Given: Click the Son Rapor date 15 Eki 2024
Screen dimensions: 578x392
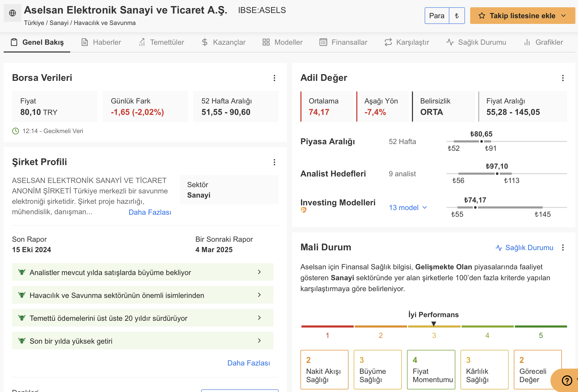Looking at the screenshot, I should 31,250.
